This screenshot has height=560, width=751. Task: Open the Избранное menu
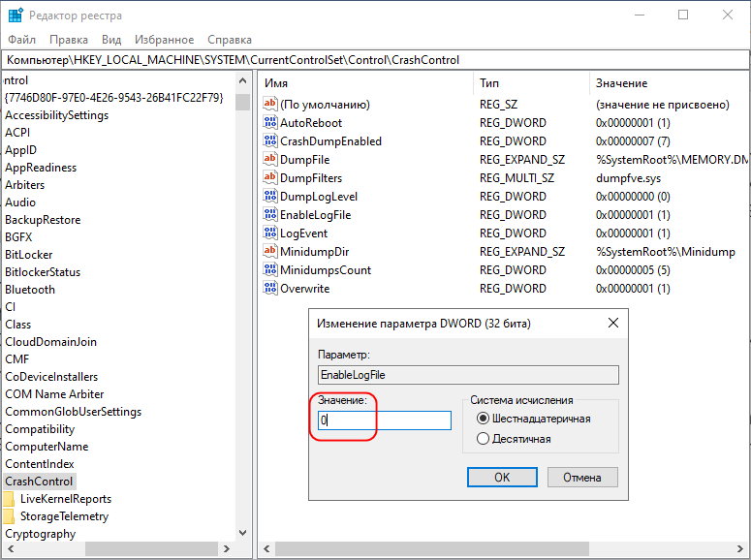tap(165, 40)
